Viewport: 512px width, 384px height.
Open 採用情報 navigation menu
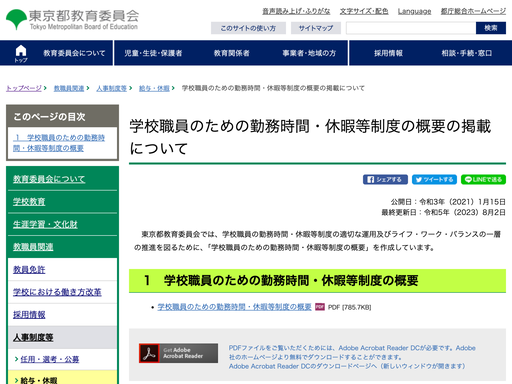[388, 53]
